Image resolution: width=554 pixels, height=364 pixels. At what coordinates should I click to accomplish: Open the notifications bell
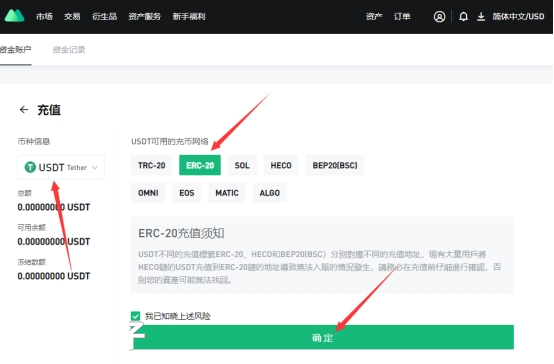pyautogui.click(x=463, y=17)
